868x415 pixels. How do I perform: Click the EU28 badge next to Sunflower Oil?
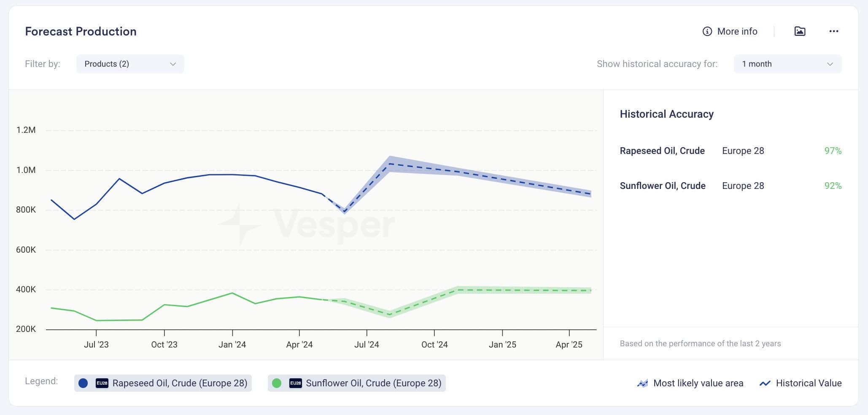[295, 383]
